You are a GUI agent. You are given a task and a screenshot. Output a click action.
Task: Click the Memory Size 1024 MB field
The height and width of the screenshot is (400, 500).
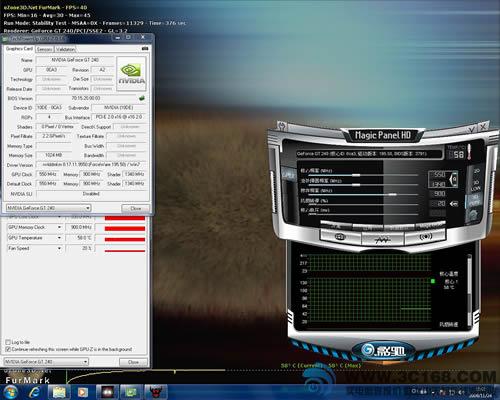pos(53,155)
